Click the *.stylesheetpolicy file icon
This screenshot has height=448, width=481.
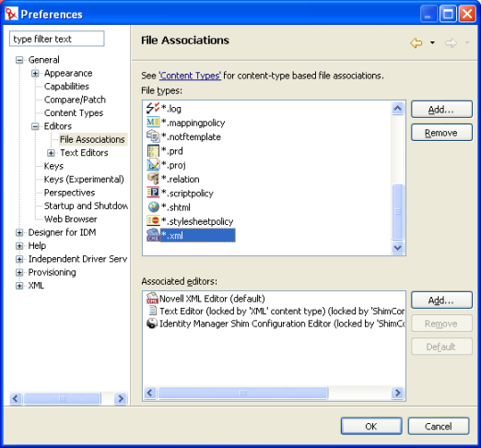pyautogui.click(x=153, y=220)
